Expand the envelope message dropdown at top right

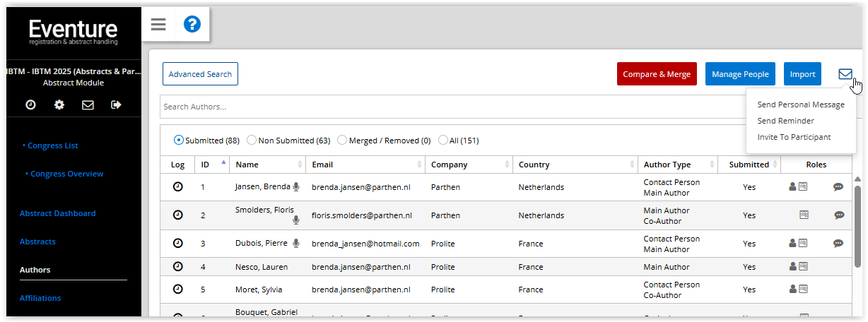(845, 74)
